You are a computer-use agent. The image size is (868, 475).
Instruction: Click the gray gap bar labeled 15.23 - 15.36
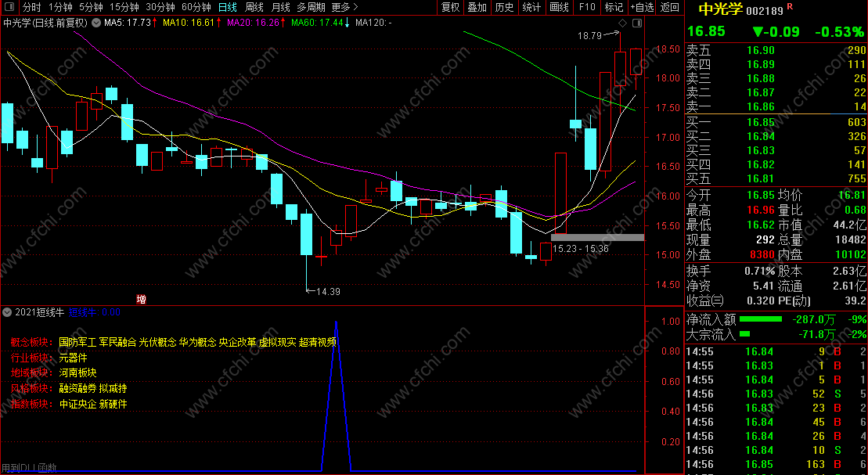597,238
